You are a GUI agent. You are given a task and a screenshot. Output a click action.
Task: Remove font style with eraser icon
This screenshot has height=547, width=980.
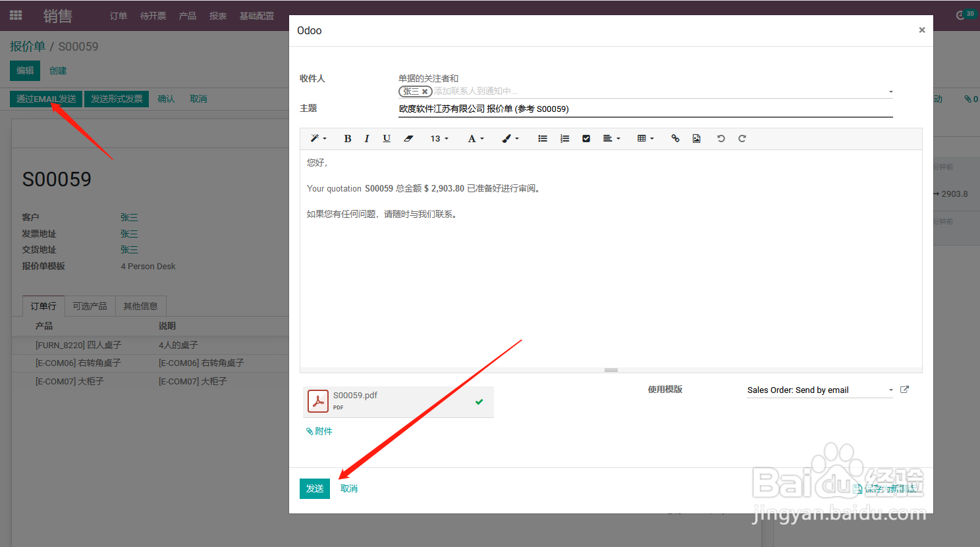pyautogui.click(x=408, y=138)
